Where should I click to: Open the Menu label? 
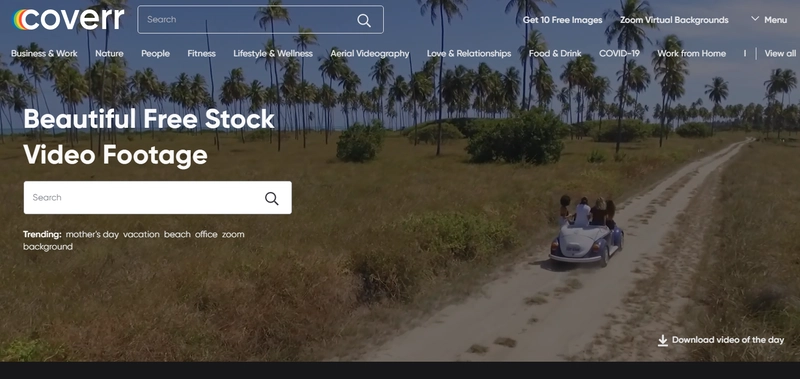[775, 20]
